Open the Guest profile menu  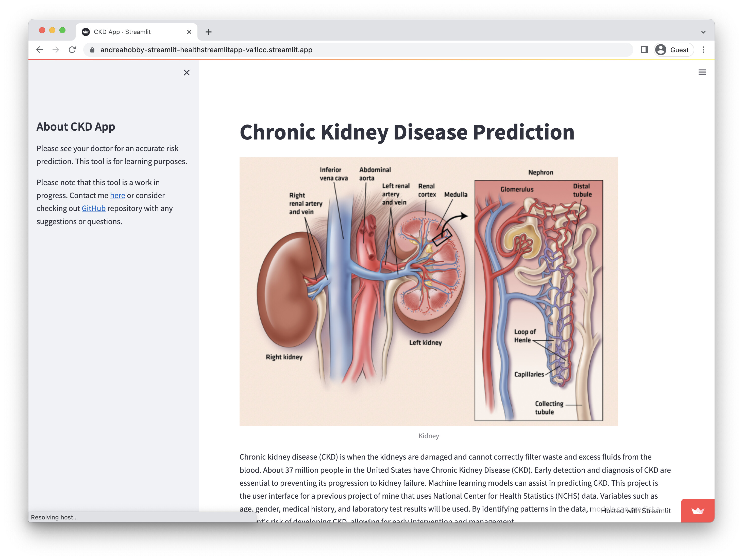point(673,50)
